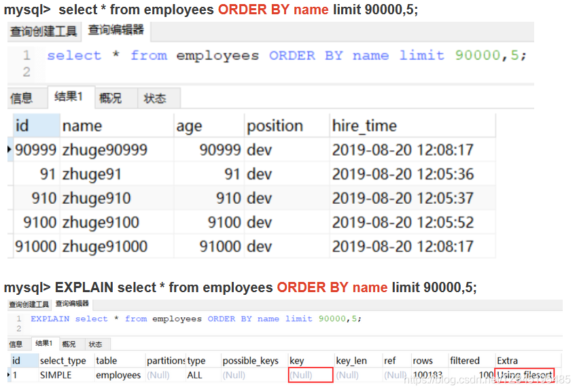577x392 pixels.
Task: Select name cell zhuge910
Action: 117,198
